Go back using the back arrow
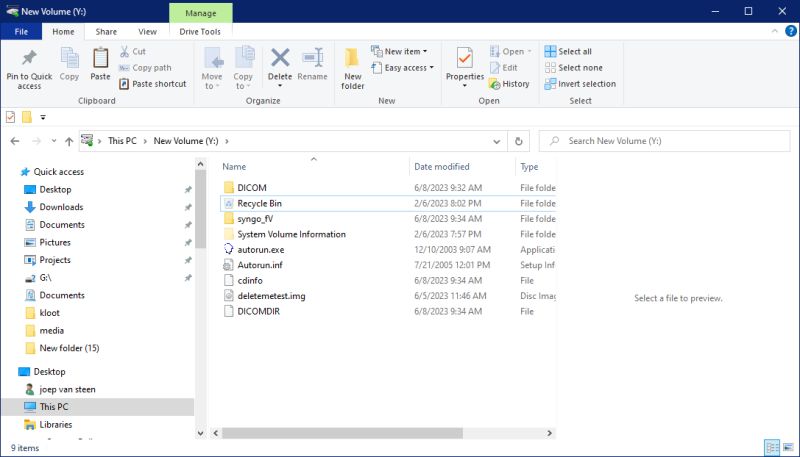The image size is (800, 457). [15, 141]
